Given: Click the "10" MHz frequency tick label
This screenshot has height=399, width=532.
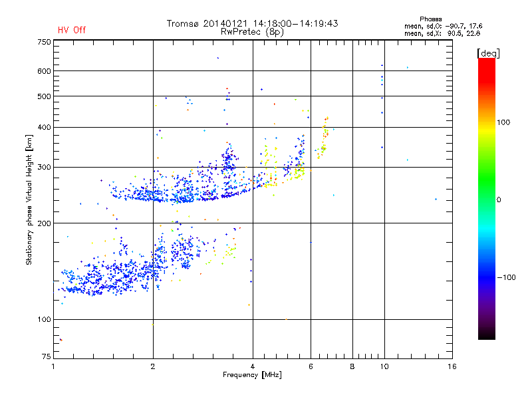Looking at the screenshot, I should [x=384, y=366].
